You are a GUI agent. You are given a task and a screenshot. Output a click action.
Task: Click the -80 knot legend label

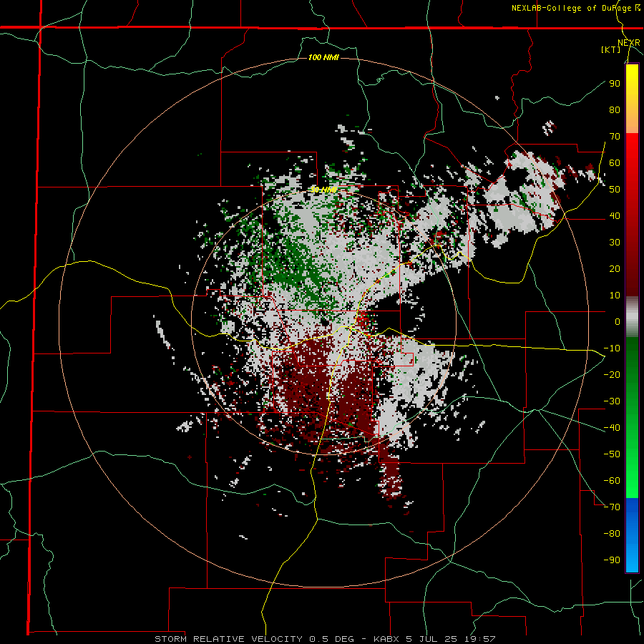coord(612,534)
